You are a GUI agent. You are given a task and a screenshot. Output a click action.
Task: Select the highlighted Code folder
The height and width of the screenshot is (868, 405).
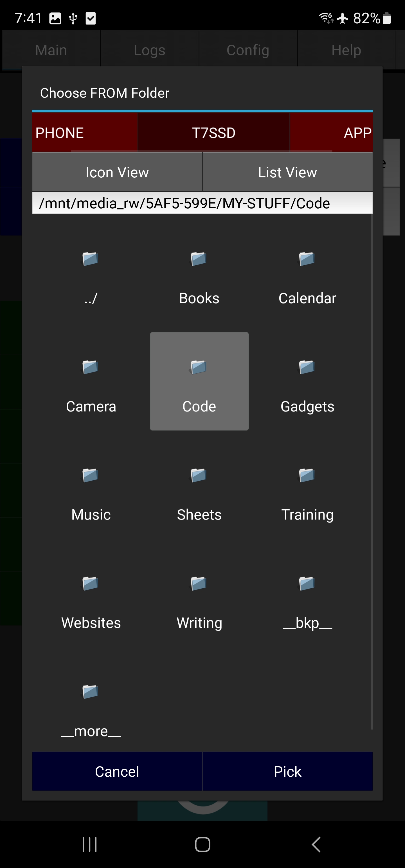199,381
